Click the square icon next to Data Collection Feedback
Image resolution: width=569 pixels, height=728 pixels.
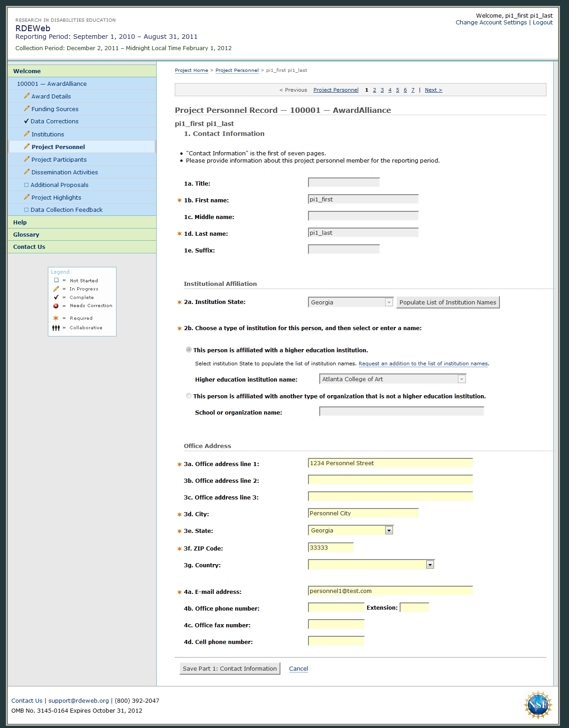(26, 210)
